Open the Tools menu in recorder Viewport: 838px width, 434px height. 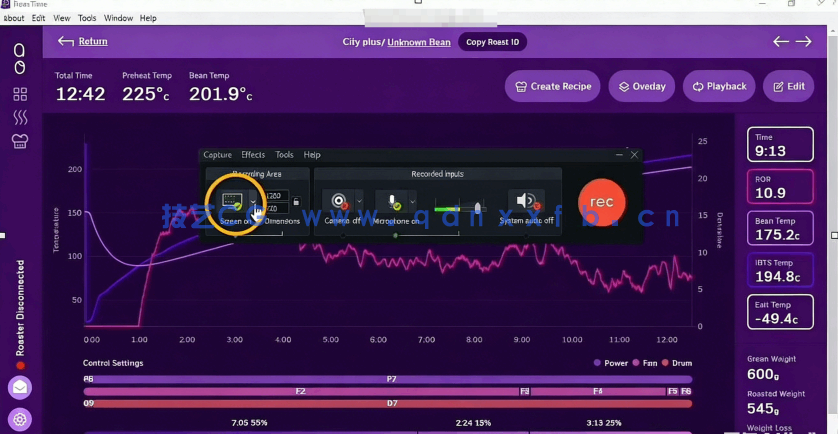[x=285, y=155]
